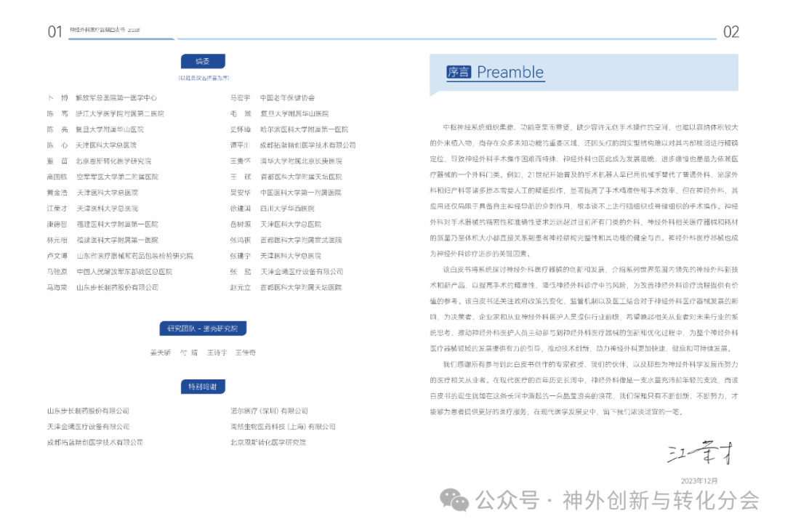
Task: Click the 研究团队 - 蛋壳研究院 badge
Action: pos(204,328)
